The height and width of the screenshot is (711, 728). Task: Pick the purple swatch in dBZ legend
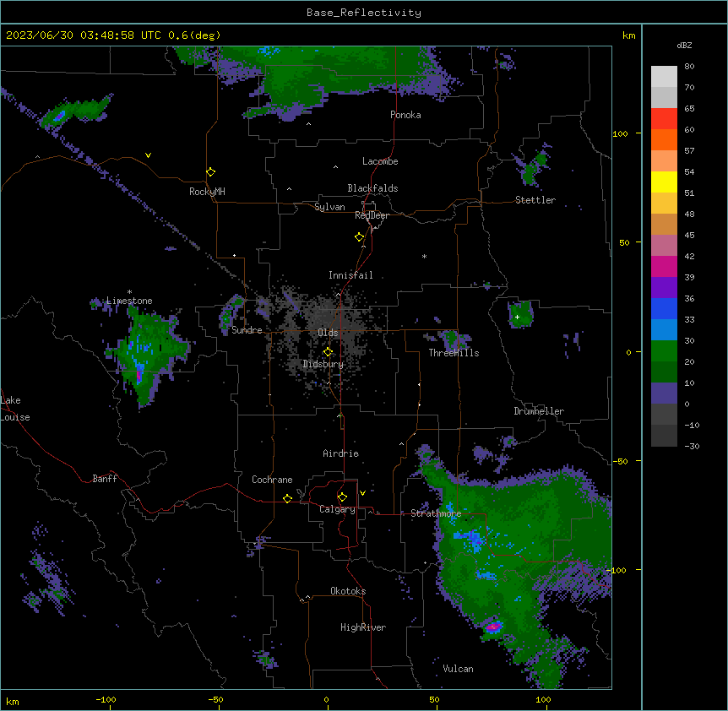tap(664, 288)
